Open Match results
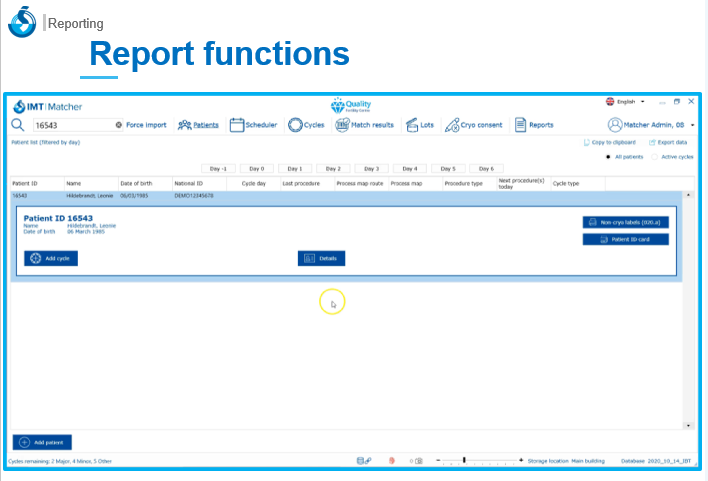 pos(365,125)
